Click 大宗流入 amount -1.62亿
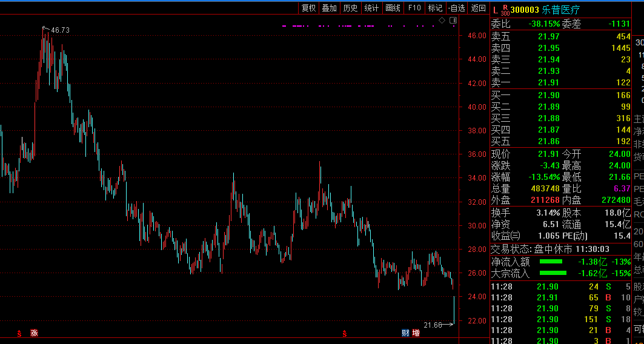The height and width of the screenshot is (344, 644). coord(593,273)
